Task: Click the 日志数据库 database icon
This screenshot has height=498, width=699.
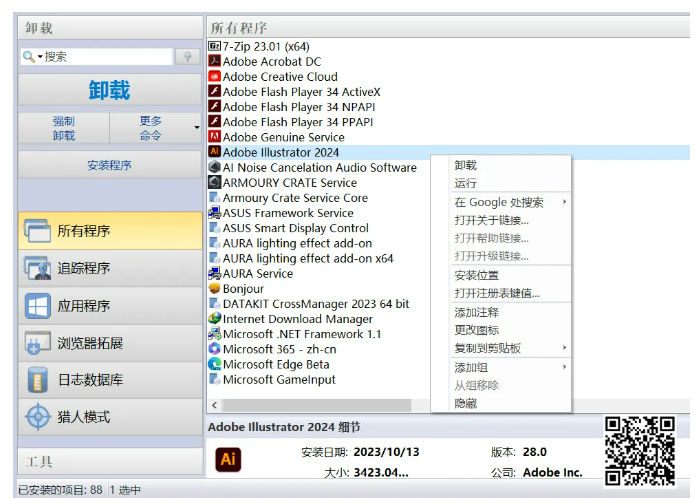Action: point(38,380)
